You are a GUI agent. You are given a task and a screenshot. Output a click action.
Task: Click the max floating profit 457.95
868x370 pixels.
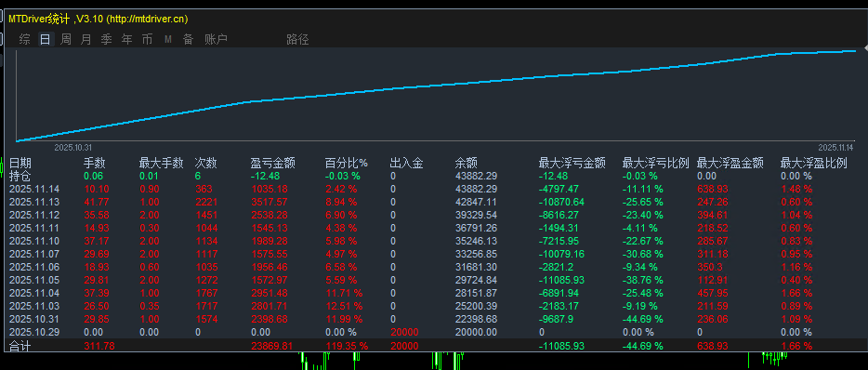coord(712,293)
